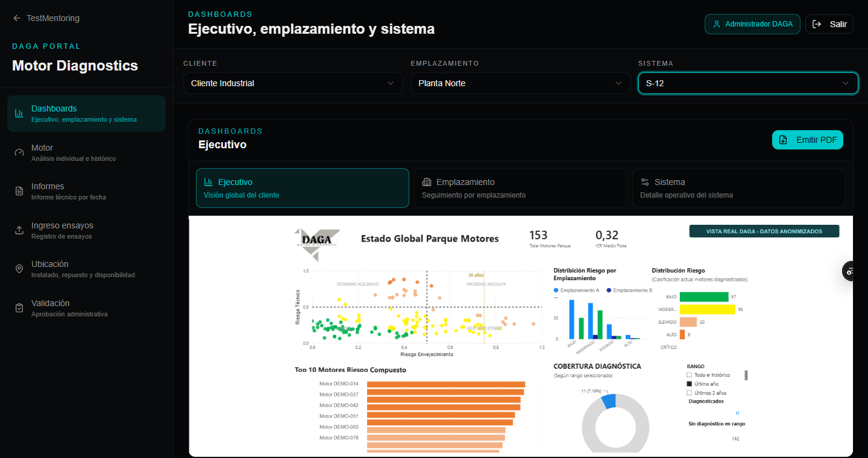Viewport: 868px width, 458px height.
Task: Click the 0,32 ICR Medio Flota value
Action: point(607,235)
